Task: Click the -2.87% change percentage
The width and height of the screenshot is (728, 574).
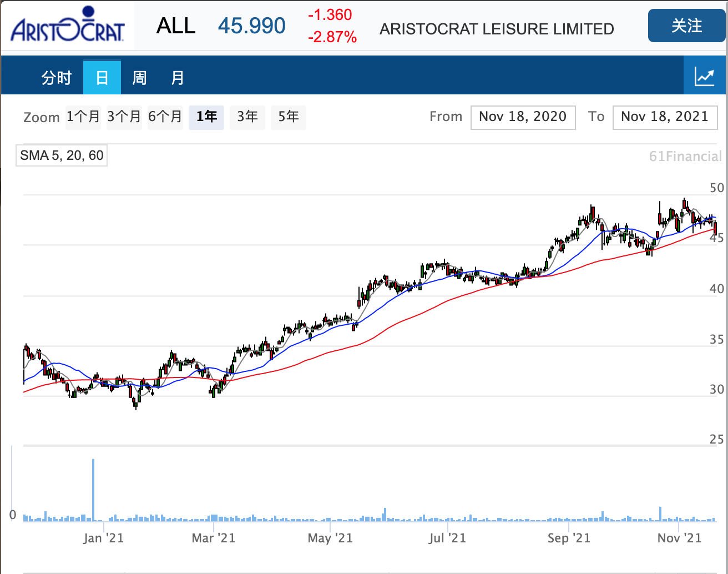Action: [x=332, y=37]
